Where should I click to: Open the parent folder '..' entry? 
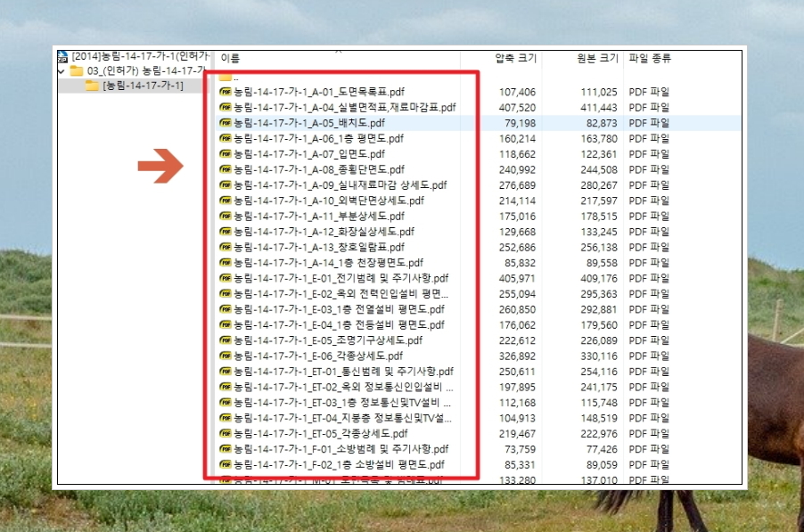pyautogui.click(x=229, y=78)
